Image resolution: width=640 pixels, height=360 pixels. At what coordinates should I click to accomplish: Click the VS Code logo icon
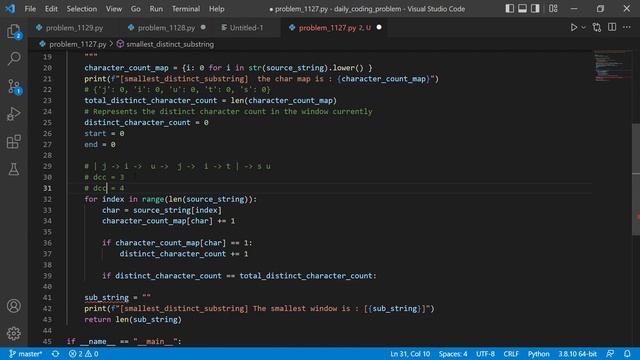click(x=10, y=8)
